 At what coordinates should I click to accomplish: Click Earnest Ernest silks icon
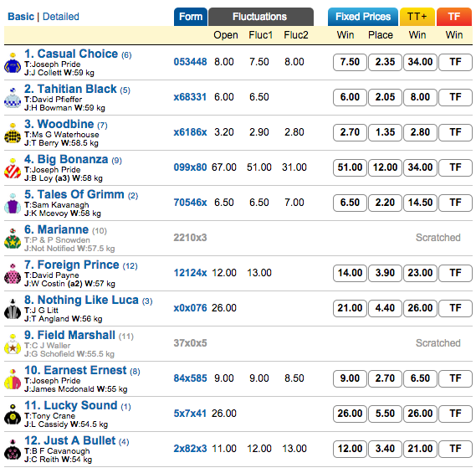pyautogui.click(x=13, y=379)
